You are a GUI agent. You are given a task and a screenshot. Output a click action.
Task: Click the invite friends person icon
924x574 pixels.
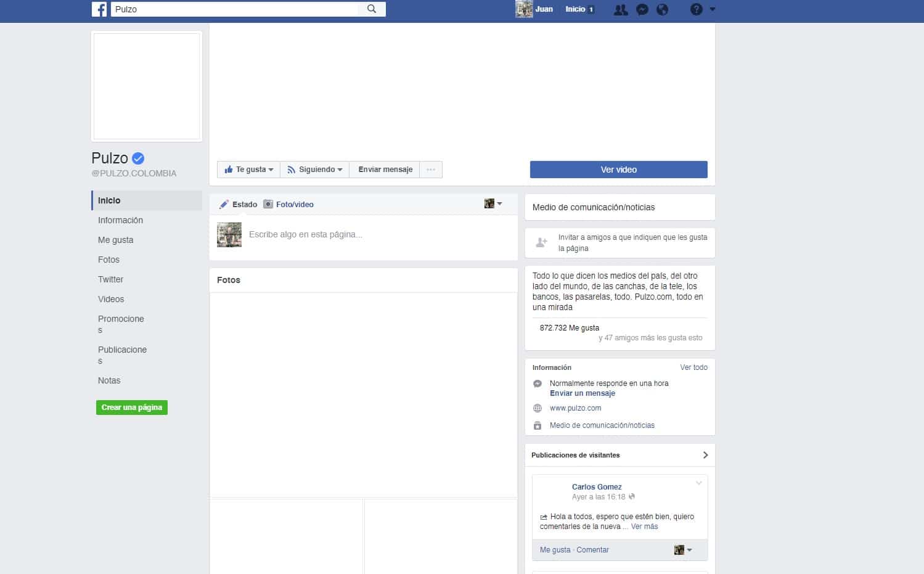(x=541, y=242)
